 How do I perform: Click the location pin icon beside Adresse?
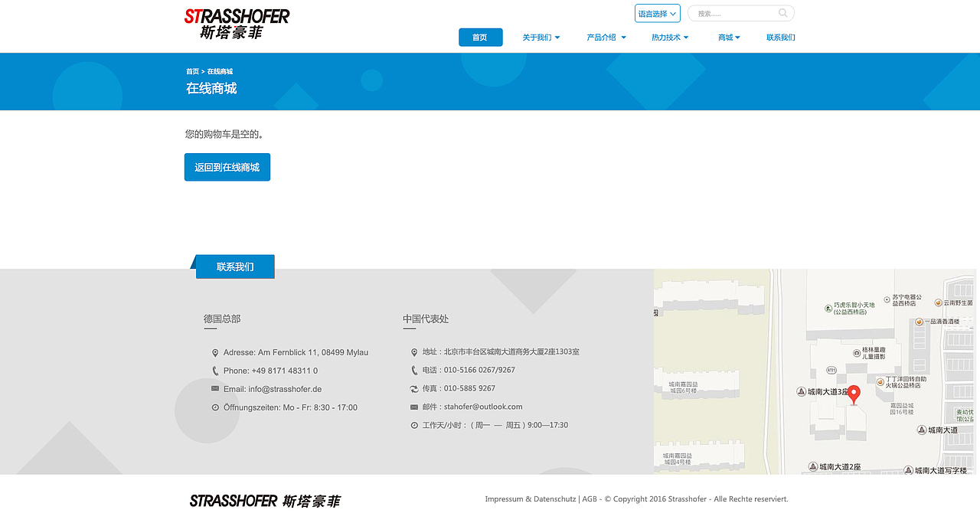[214, 352]
